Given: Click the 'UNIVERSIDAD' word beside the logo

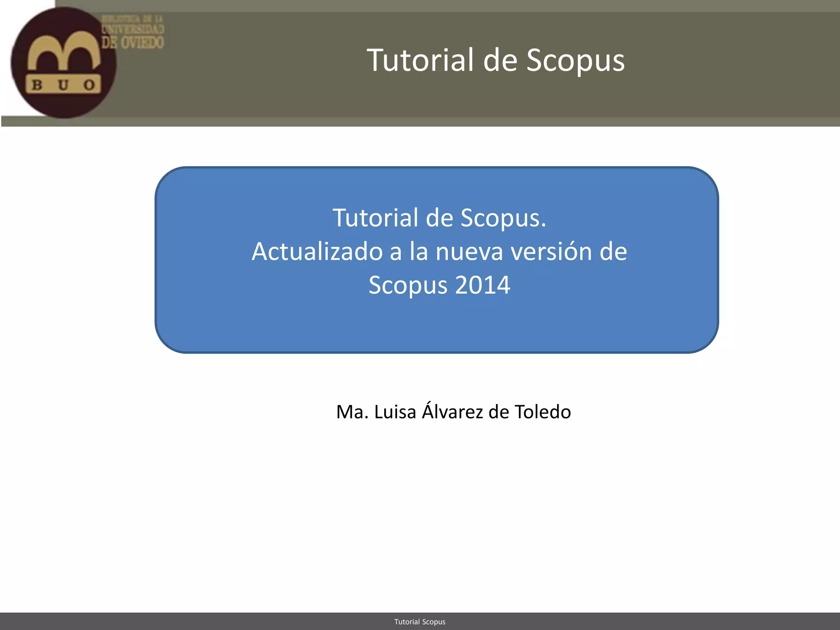Looking at the screenshot, I should pos(132,29).
